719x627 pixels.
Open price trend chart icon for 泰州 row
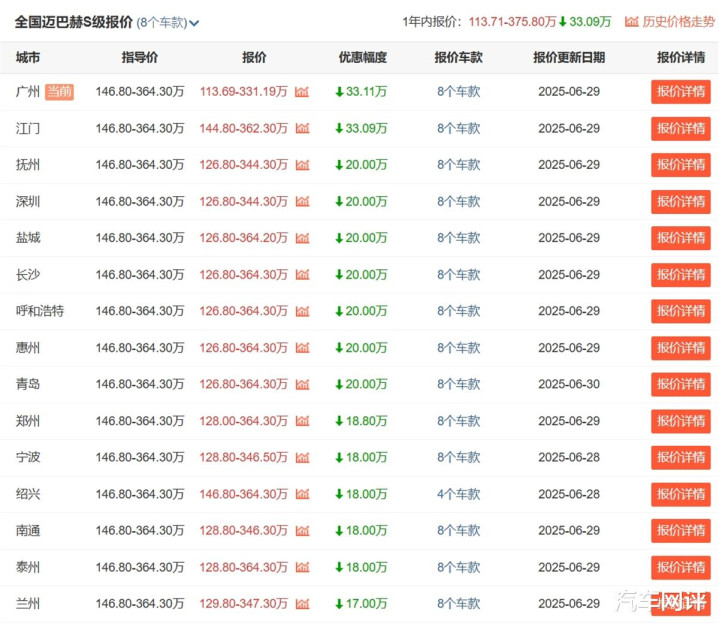tap(302, 567)
